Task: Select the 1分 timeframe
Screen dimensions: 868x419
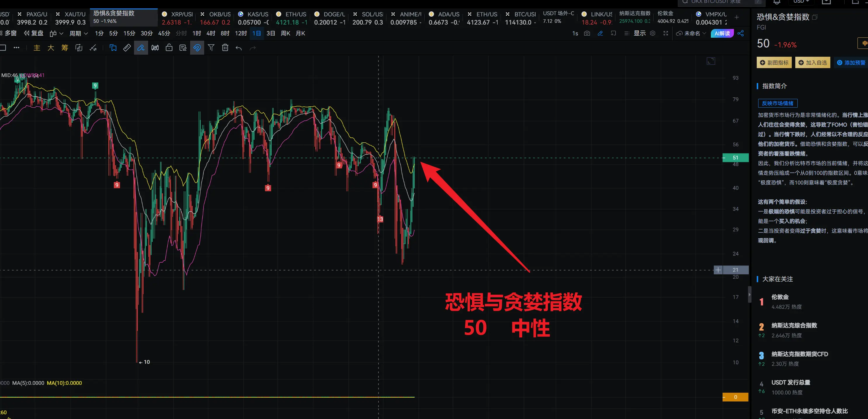Action: pyautogui.click(x=99, y=33)
